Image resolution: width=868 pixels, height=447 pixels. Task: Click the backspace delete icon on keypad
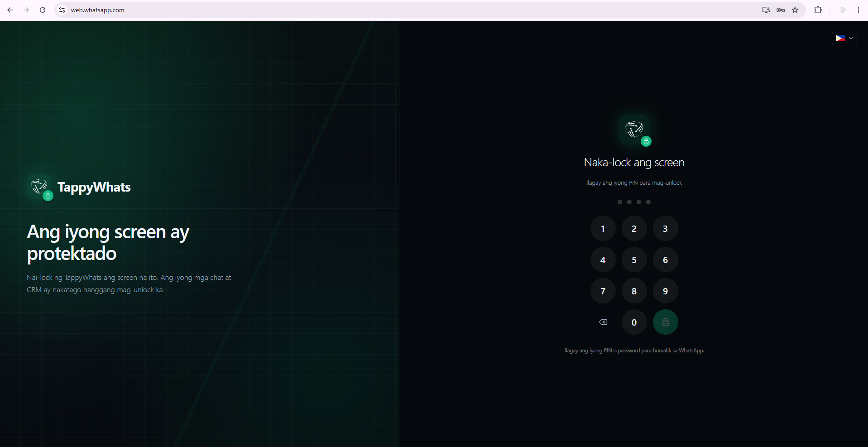tap(603, 322)
